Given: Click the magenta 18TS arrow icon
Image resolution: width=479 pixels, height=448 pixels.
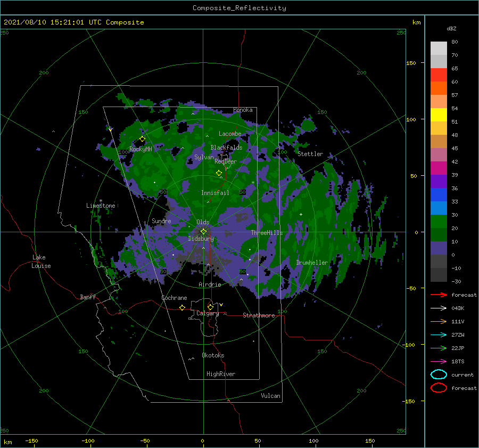Looking at the screenshot, I should coord(439,362).
